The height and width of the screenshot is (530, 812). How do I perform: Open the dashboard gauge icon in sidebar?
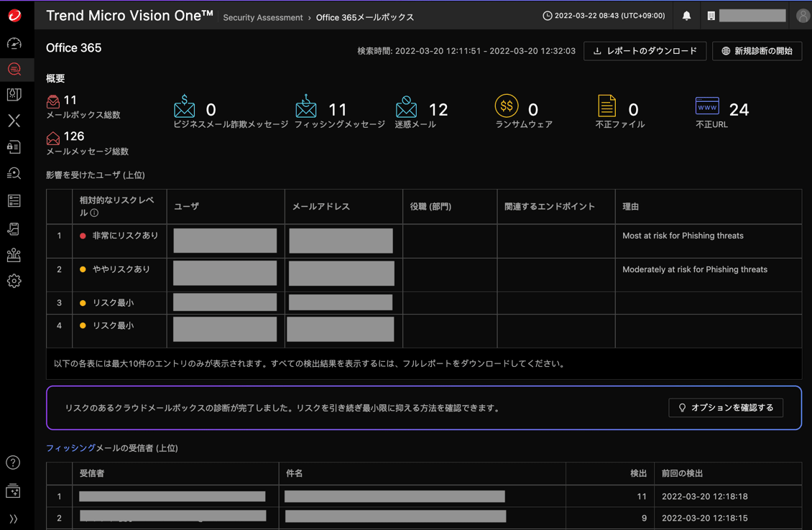[14, 44]
